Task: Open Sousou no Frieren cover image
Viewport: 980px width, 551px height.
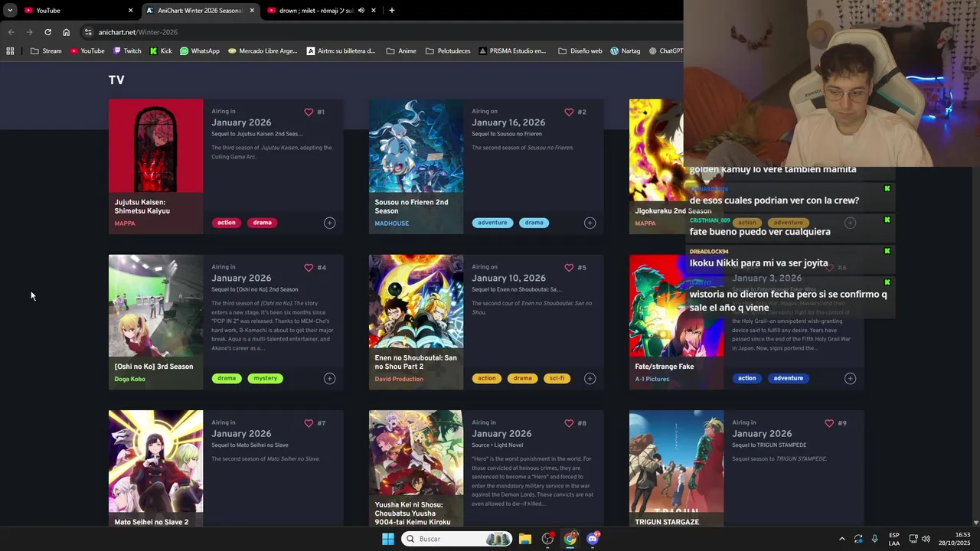Action: tap(416, 145)
